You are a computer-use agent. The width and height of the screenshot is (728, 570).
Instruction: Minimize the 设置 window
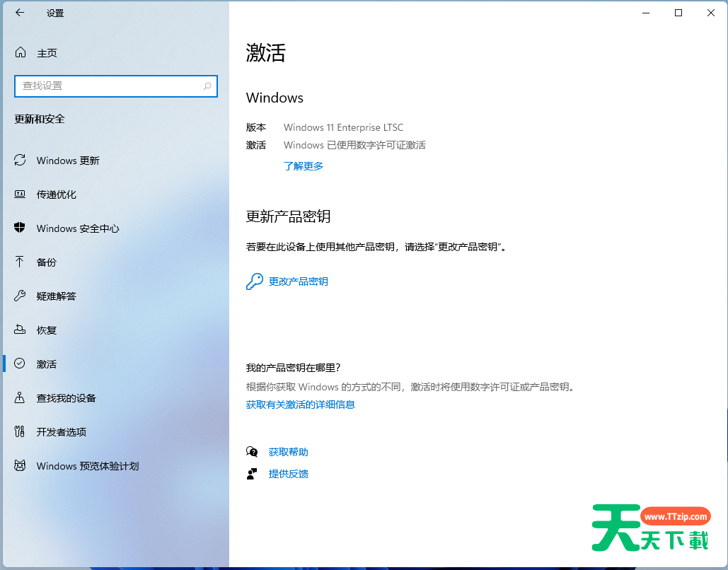click(646, 13)
